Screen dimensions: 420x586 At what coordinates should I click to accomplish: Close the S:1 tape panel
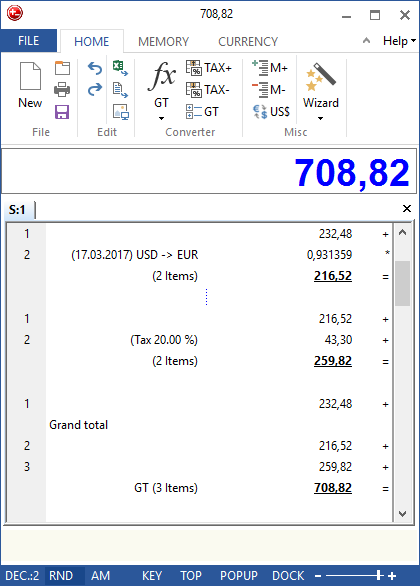click(407, 209)
